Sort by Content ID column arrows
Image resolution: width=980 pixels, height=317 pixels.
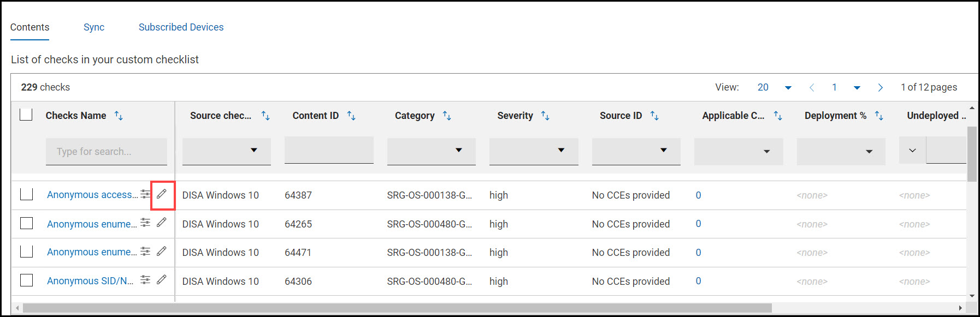351,116
